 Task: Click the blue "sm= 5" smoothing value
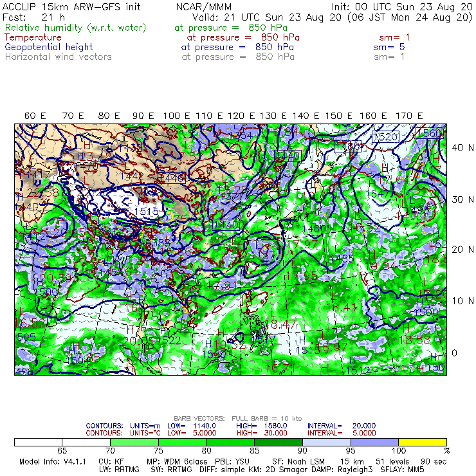(x=389, y=47)
